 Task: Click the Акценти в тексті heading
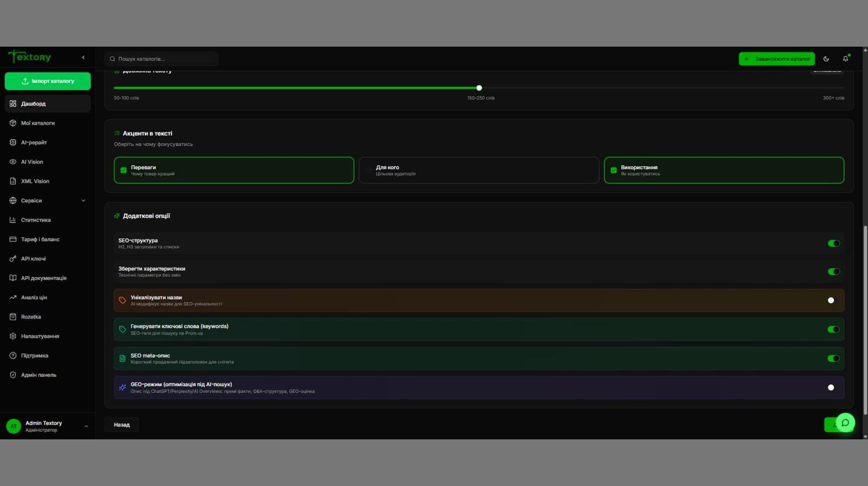pyautogui.click(x=148, y=133)
